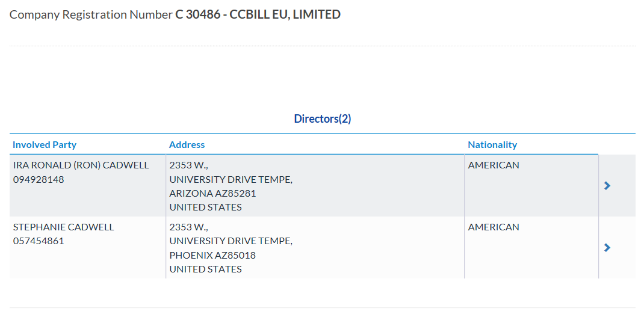Select ID number 057454861
This screenshot has width=644, height=332.
(x=39, y=241)
